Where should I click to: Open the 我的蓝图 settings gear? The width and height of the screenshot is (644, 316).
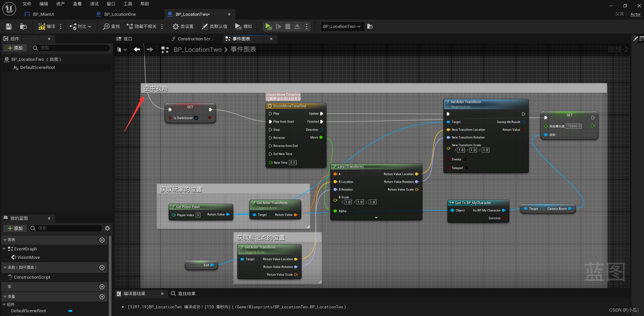click(x=107, y=228)
